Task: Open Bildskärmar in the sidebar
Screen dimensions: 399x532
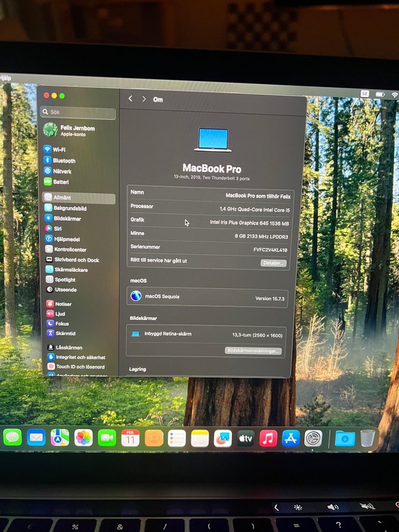Action: pyautogui.click(x=67, y=219)
